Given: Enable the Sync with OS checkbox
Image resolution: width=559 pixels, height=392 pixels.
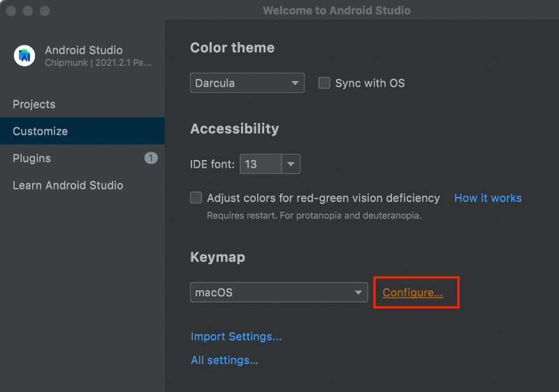Looking at the screenshot, I should (324, 83).
